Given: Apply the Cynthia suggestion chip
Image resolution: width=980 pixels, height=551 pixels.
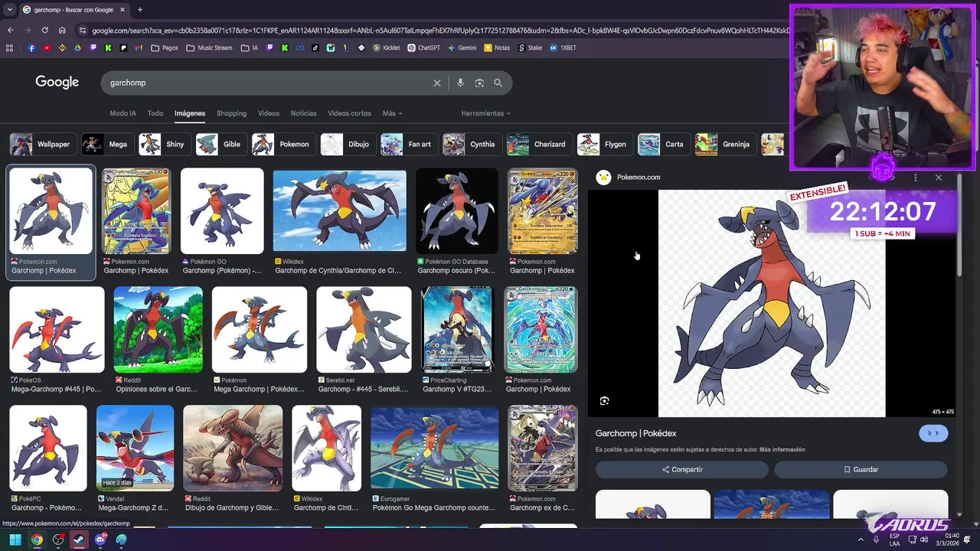Looking at the screenshot, I should (x=471, y=144).
